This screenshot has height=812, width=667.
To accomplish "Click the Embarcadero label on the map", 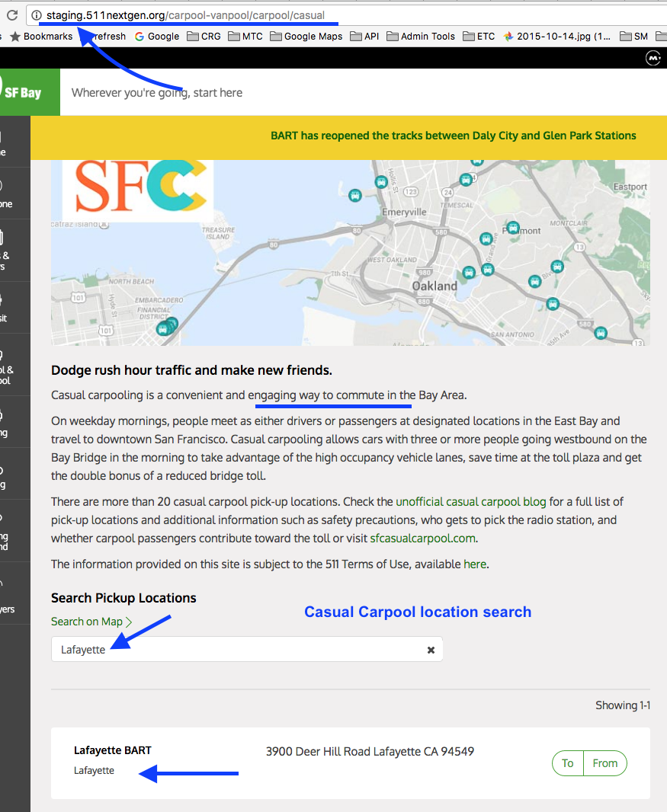I will click(159, 300).
